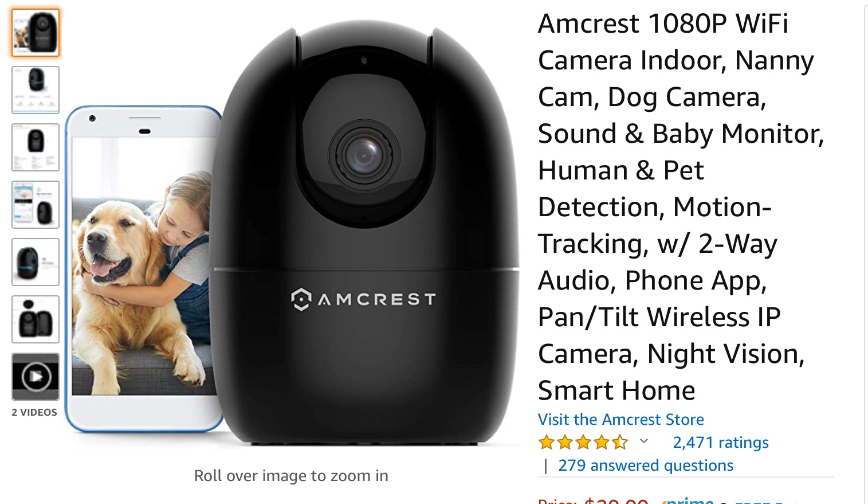This screenshot has width=868, height=504.
Task: Select the third thumbnail with camera specs
Action: click(x=36, y=147)
